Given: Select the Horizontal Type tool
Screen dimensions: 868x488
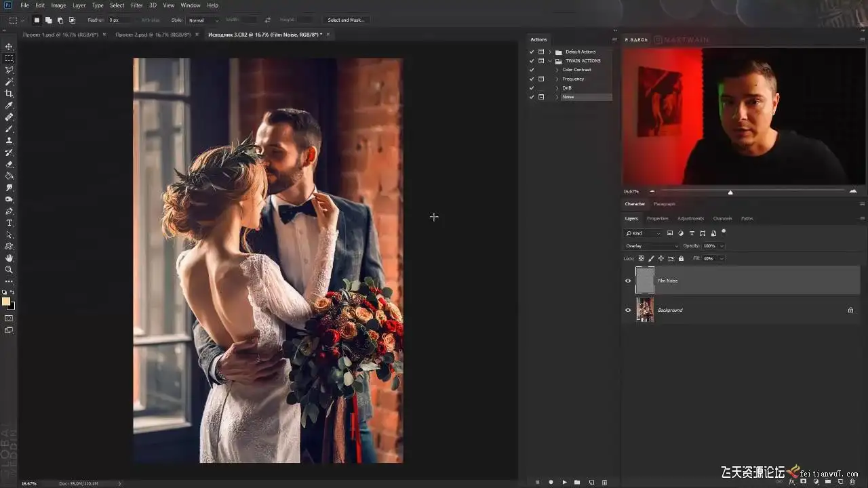Looking at the screenshot, I should [9, 223].
